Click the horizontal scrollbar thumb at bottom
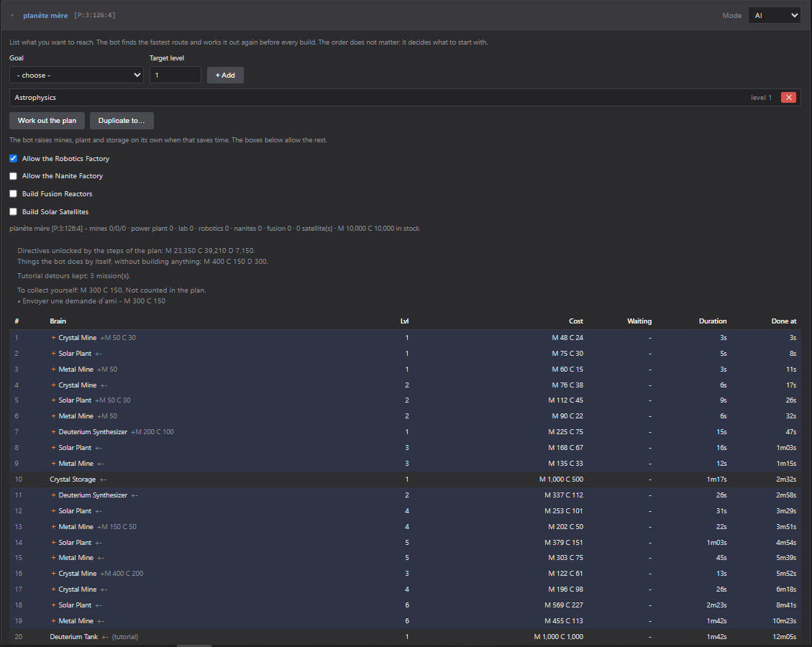This screenshot has height=647, width=812. click(194, 646)
